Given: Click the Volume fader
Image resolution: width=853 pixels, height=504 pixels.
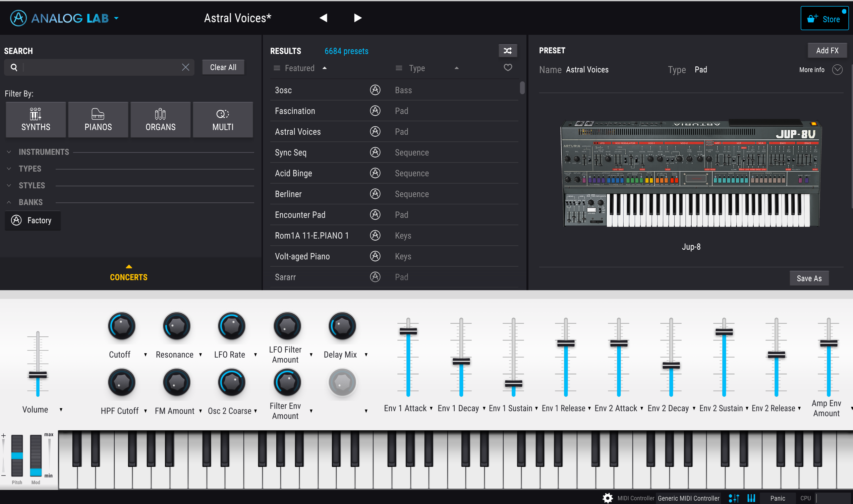Looking at the screenshot, I should click(38, 375).
